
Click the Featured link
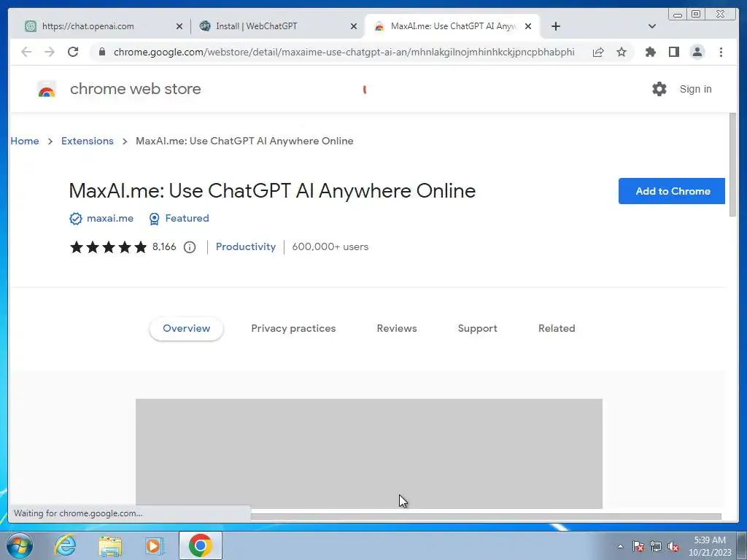click(x=187, y=219)
